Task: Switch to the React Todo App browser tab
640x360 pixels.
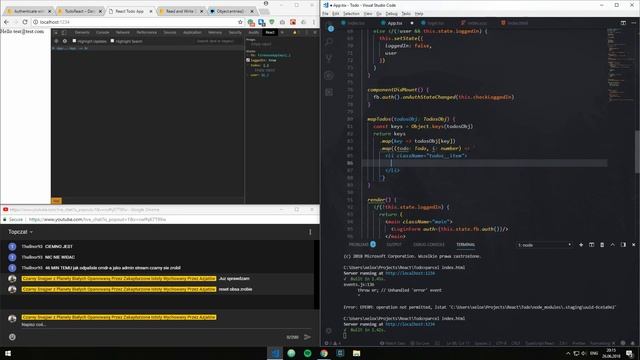Action: pos(129,11)
